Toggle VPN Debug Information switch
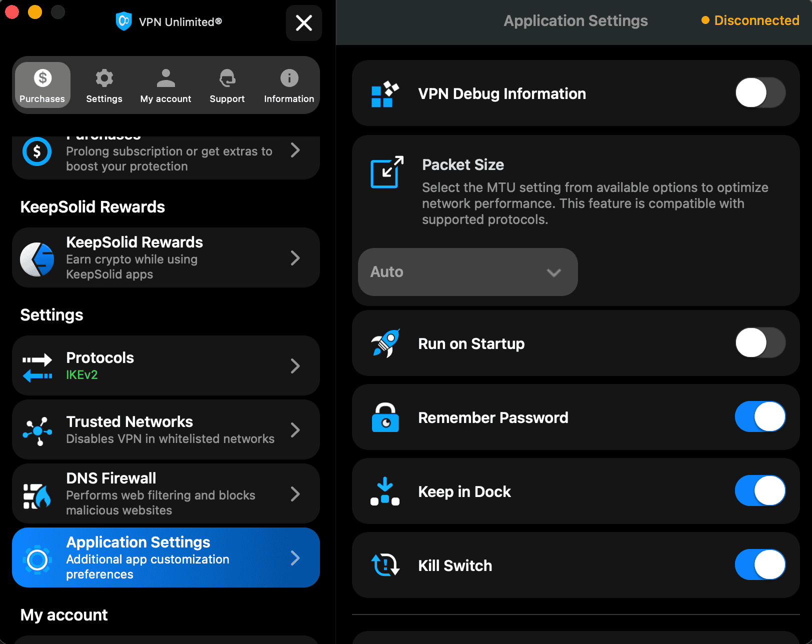 tap(760, 92)
